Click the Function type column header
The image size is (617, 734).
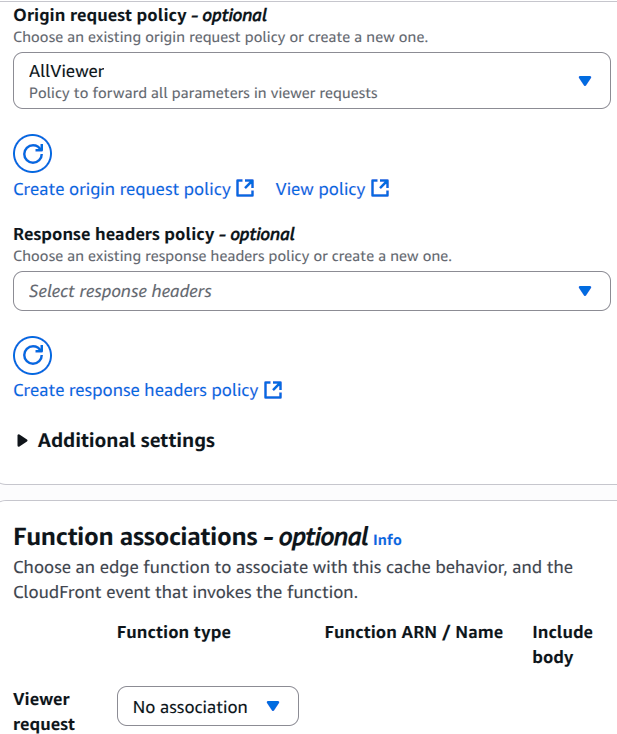[x=174, y=632]
